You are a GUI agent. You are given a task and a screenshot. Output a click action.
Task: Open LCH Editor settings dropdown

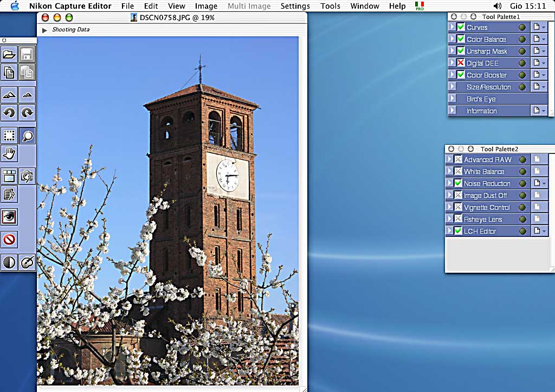pyautogui.click(x=539, y=231)
